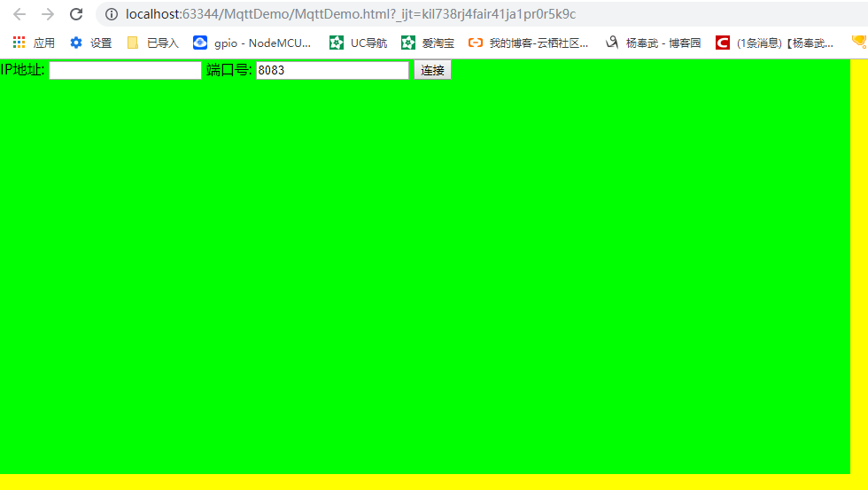View site information icon in address bar
Viewport: 868px width, 490px height.
[112, 14]
